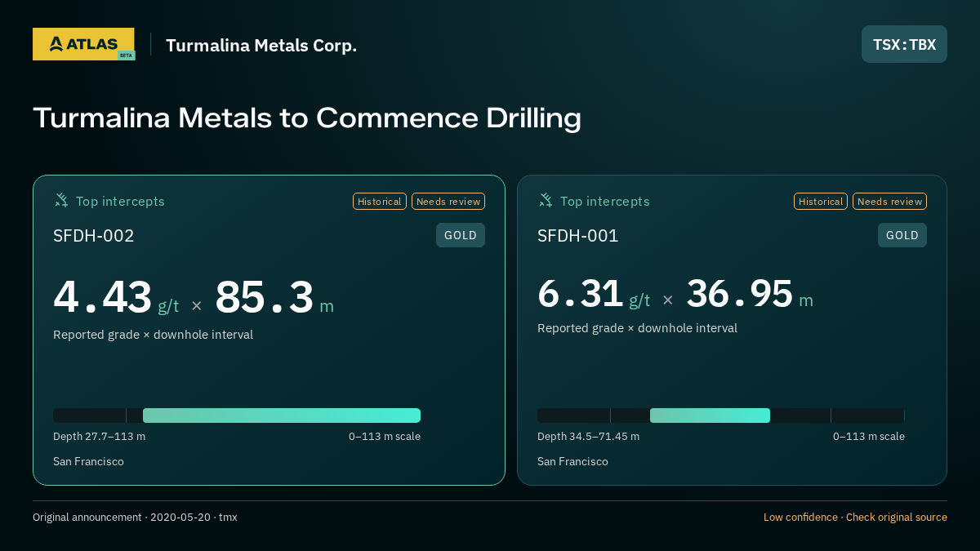Open the TSX:TBX ticker badge
The width and height of the screenshot is (980, 551).
pyautogui.click(x=904, y=44)
